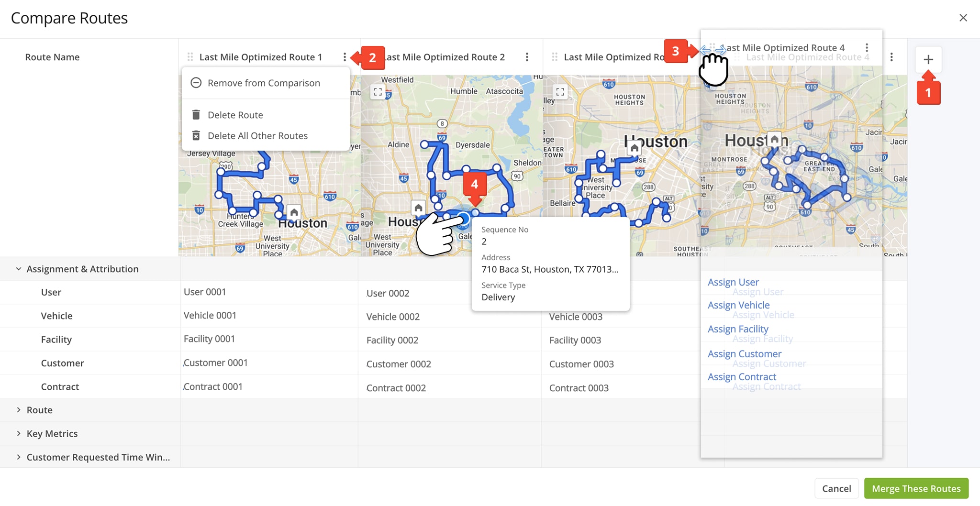Open the three-dot menu for Last Mile Optimized Route 1

pyautogui.click(x=345, y=56)
